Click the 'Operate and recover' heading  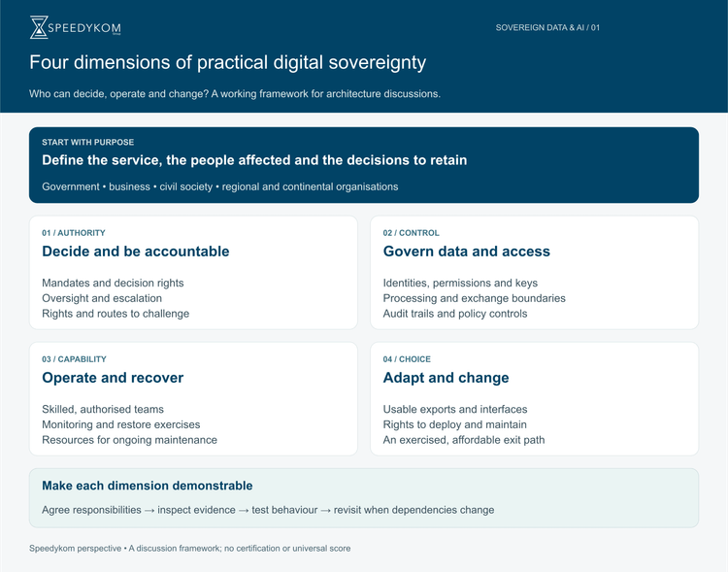113,378
